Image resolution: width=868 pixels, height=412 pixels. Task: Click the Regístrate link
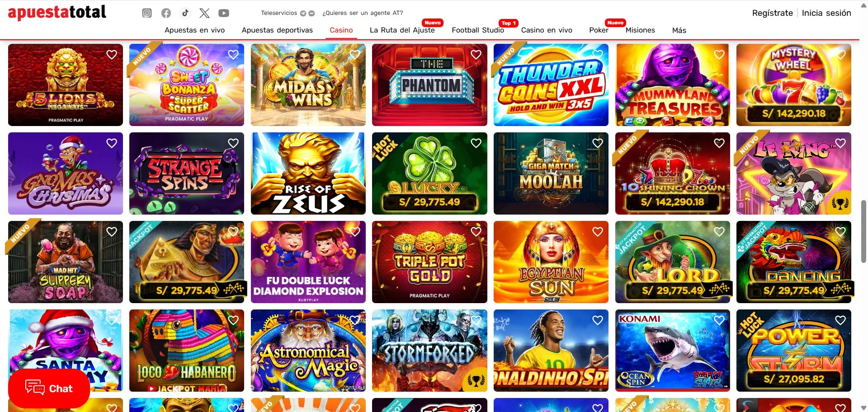tap(772, 13)
